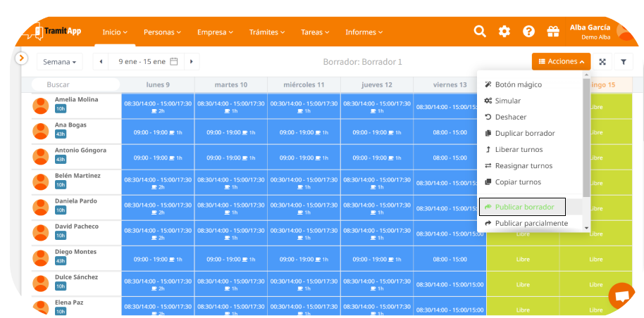Go to next week arrow
The image size is (644, 318).
[x=191, y=62]
